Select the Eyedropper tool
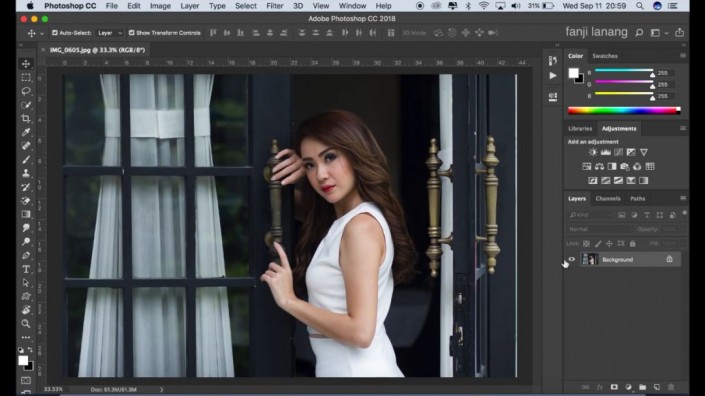This screenshot has height=396, width=705. (x=26, y=132)
